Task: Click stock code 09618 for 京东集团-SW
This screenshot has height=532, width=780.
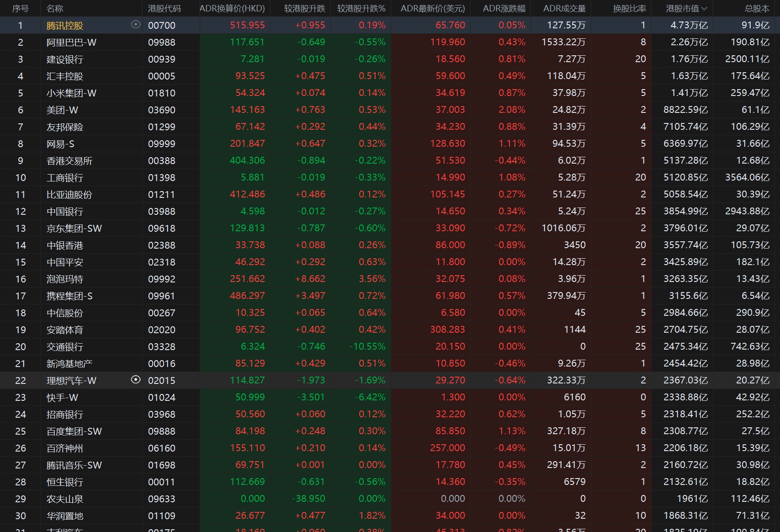Action: (x=161, y=229)
